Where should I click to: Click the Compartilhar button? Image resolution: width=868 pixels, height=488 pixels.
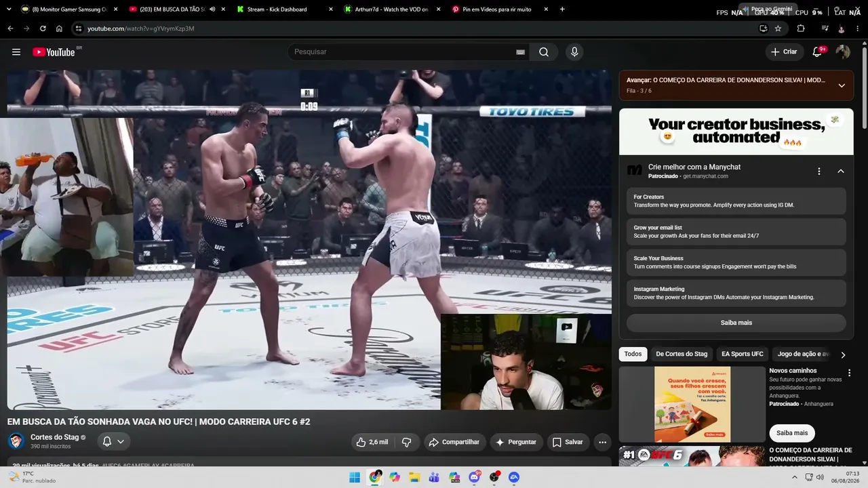coord(454,442)
